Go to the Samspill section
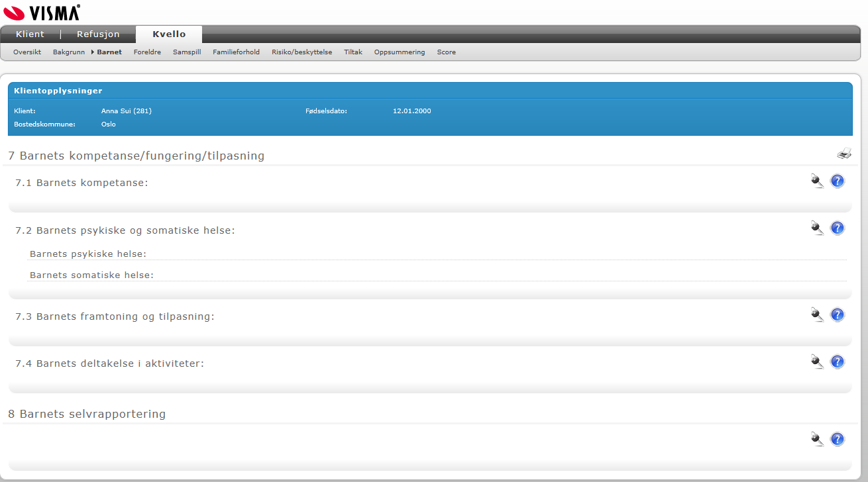 (187, 52)
